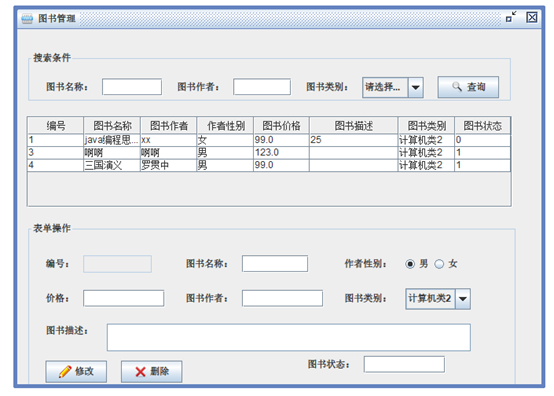The width and height of the screenshot is (554, 396).
Task: Select the 三国演义 row in table
Action: pyautogui.click(x=269, y=165)
